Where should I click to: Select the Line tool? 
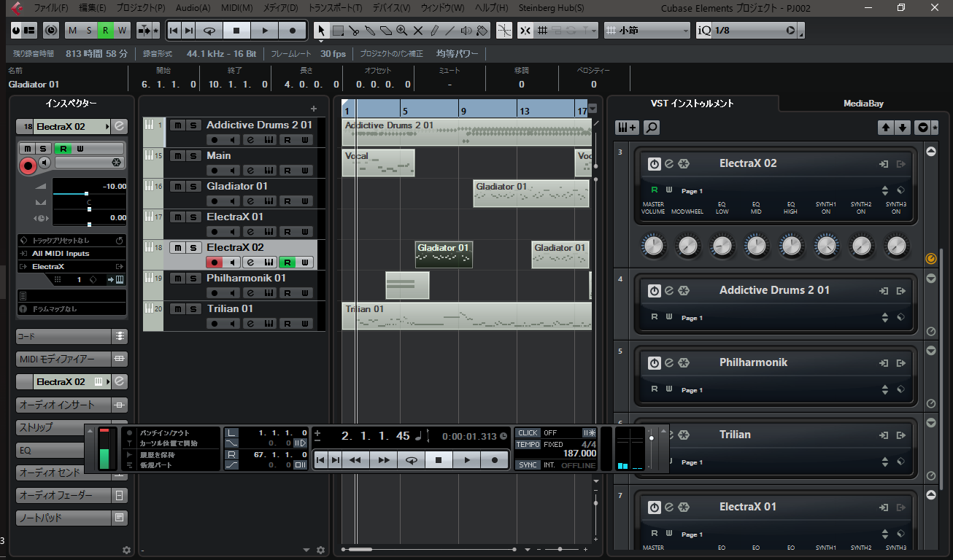450,31
